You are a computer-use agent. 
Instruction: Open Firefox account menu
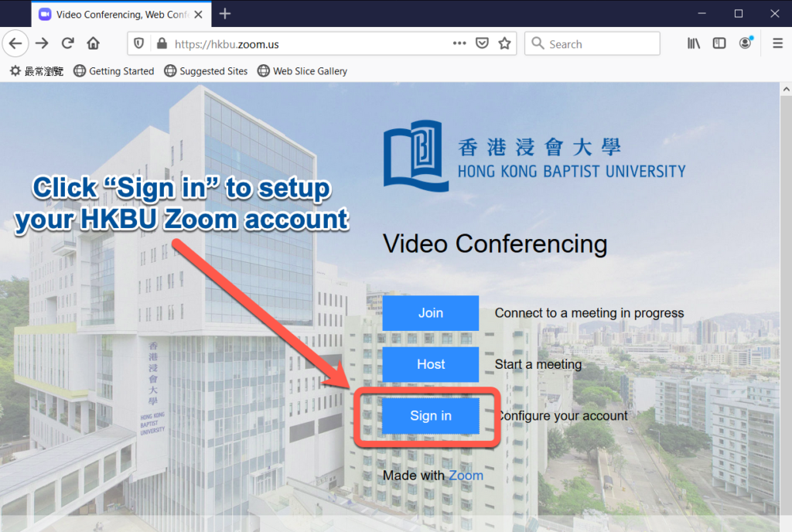746,43
